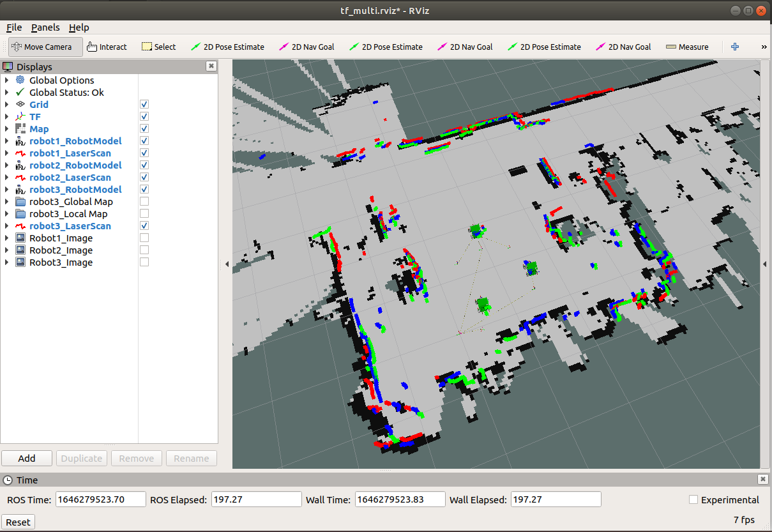Close the Time panel

tap(762, 480)
